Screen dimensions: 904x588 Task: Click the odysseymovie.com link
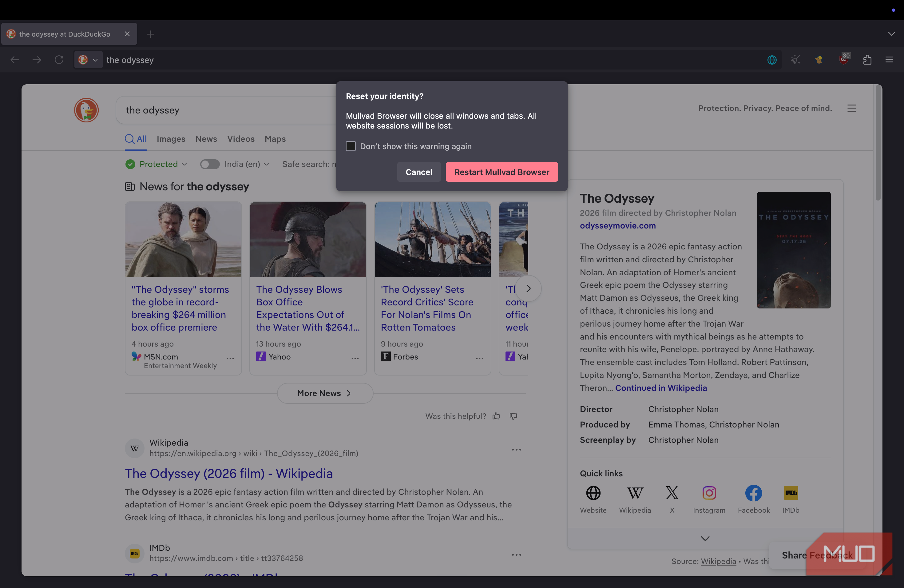618,226
